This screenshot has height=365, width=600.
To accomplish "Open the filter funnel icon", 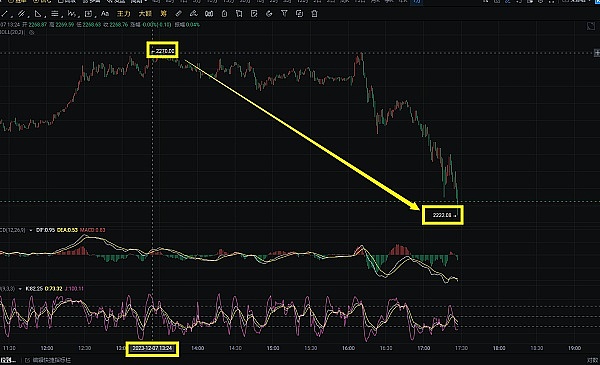I will [x=284, y=14].
